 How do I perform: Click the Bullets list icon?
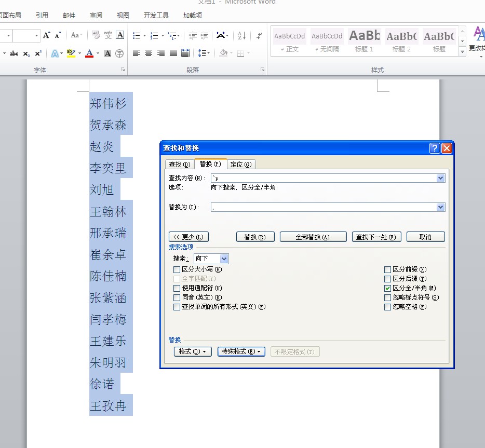coord(136,35)
